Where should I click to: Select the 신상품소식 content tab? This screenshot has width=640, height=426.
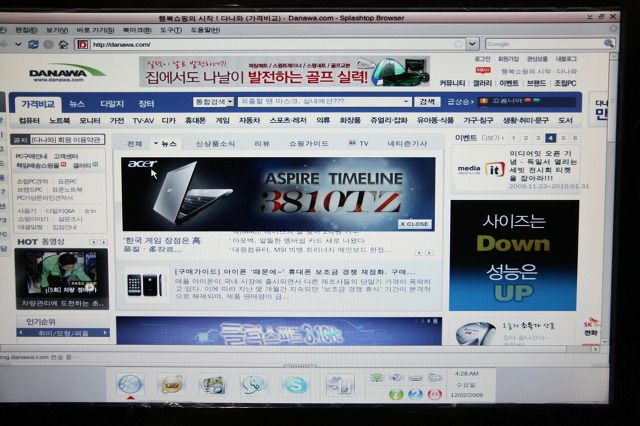pyautogui.click(x=215, y=144)
